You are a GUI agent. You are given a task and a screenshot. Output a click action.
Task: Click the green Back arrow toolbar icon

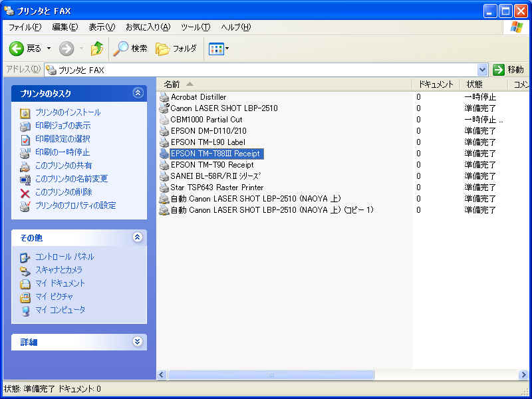tap(16, 49)
